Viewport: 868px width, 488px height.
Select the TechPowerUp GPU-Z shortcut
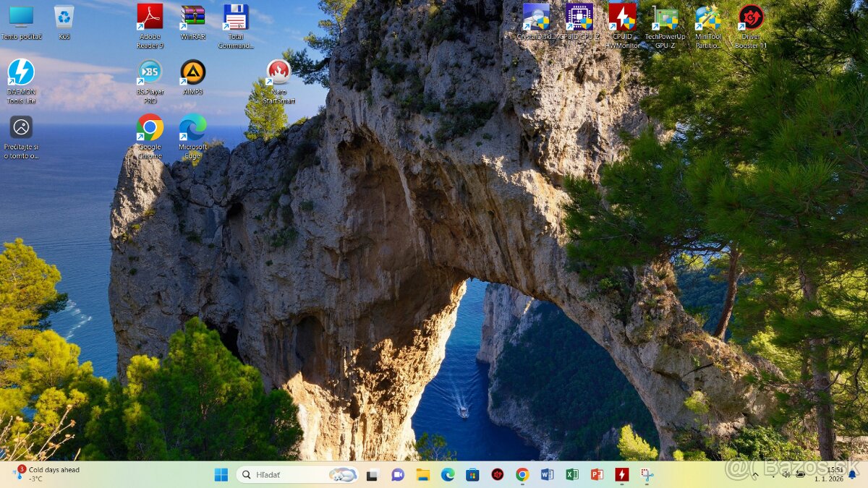(665, 17)
